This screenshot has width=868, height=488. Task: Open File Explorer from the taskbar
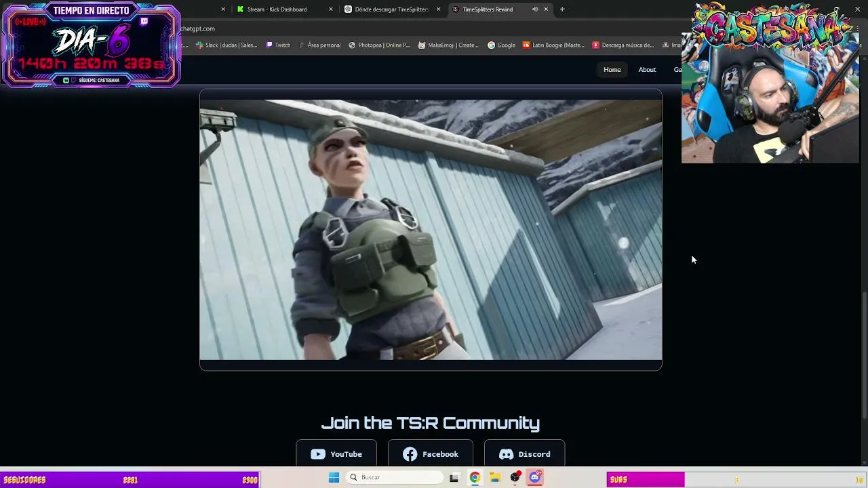(495, 478)
